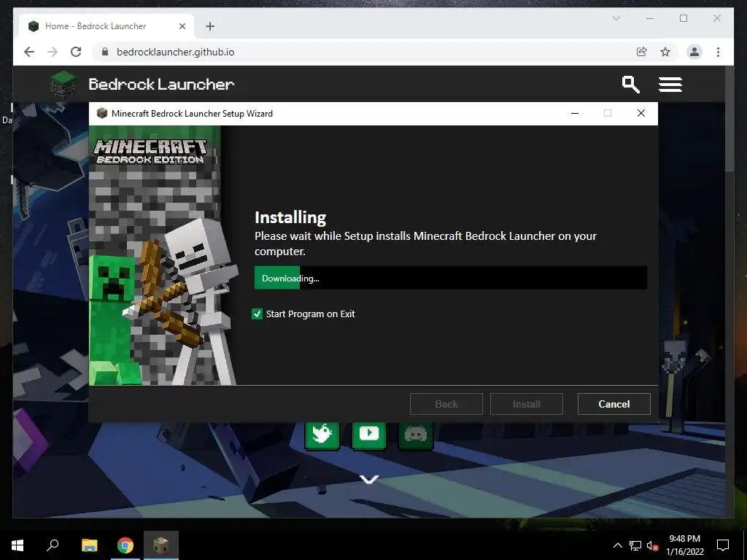Open the clock showing 9:48 PM
This screenshot has width=747, height=560.
(x=684, y=545)
